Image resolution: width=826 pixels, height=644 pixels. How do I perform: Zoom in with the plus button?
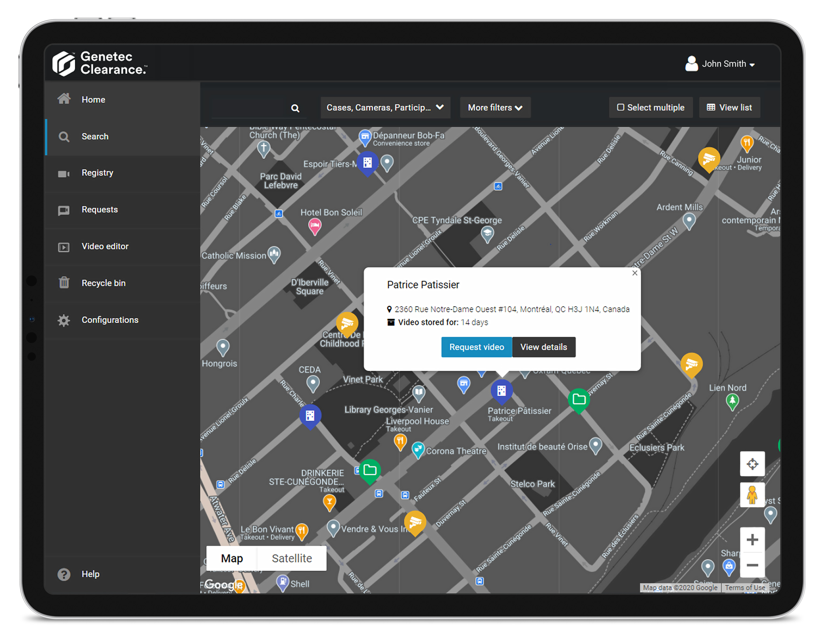click(x=752, y=539)
